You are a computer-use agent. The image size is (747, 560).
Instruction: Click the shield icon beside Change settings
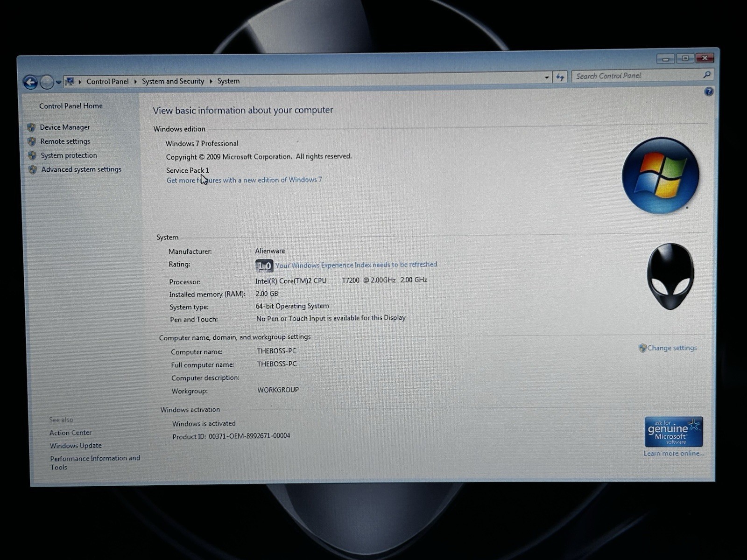click(x=642, y=348)
